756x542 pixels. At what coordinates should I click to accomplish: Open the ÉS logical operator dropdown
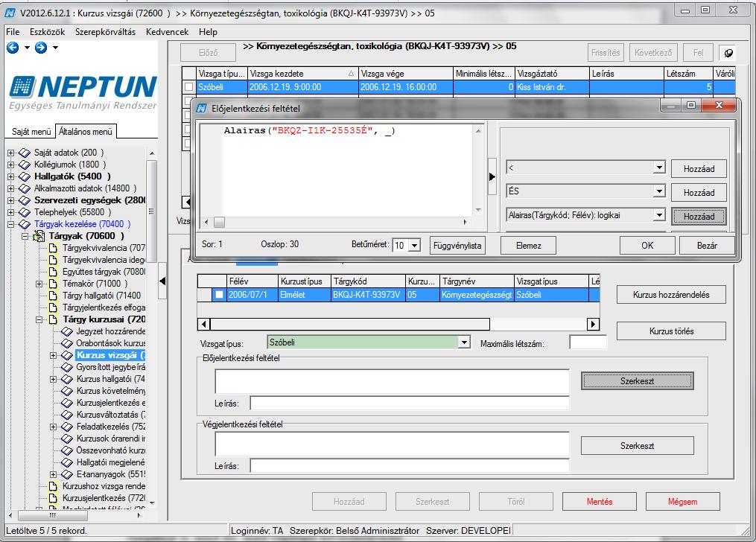(x=658, y=191)
